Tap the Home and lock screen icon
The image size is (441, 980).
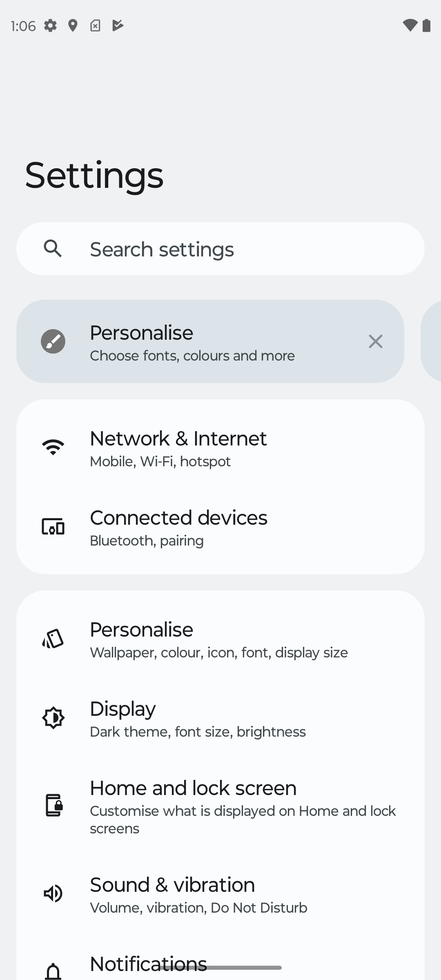[x=53, y=805]
